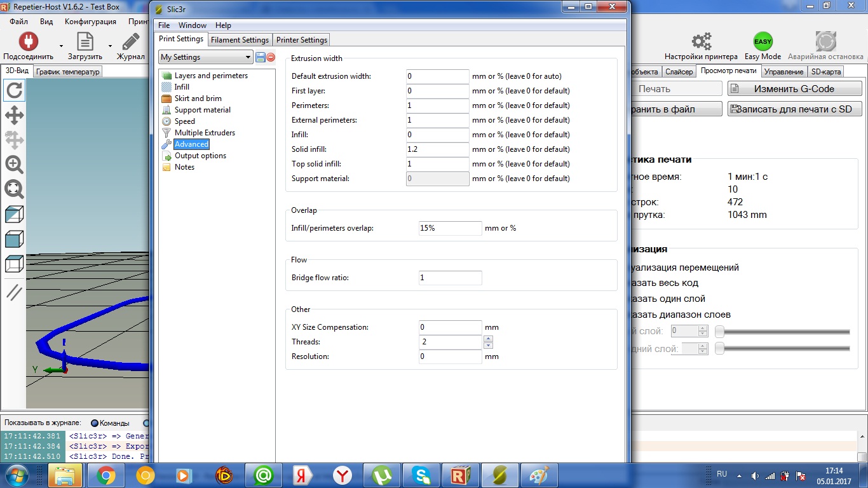Screen dimensions: 868x488
Task: Click the Solid infill width field
Action: pos(437,149)
